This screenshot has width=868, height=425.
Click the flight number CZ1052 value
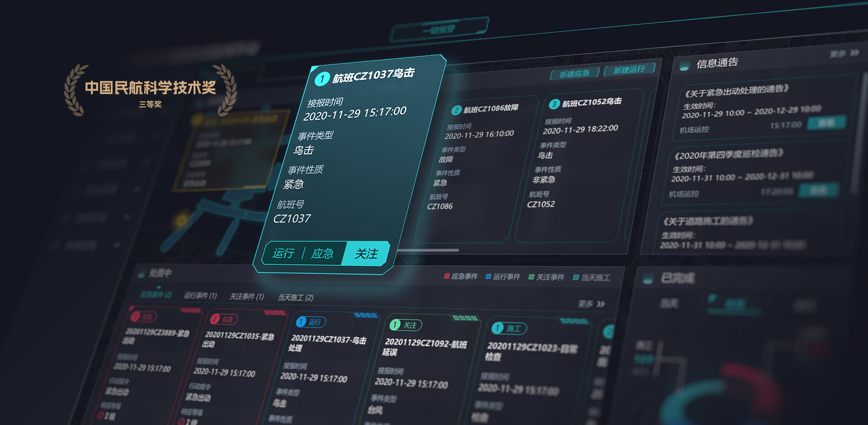[x=541, y=204]
